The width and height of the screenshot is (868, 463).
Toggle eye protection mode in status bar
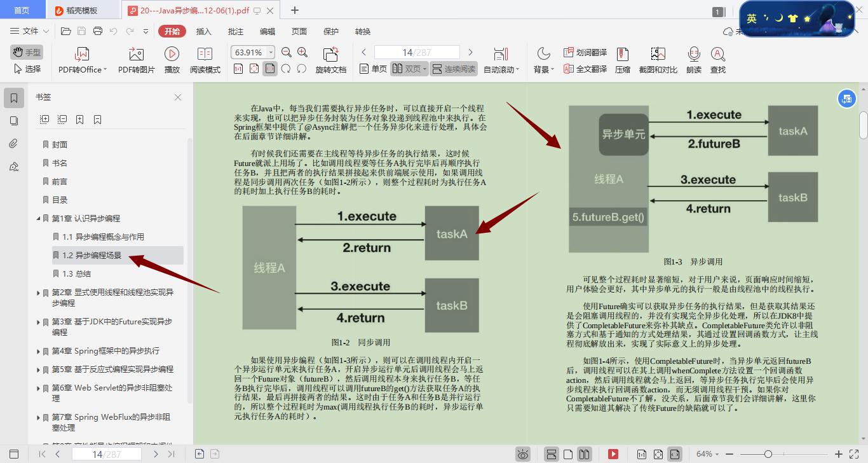(523, 454)
